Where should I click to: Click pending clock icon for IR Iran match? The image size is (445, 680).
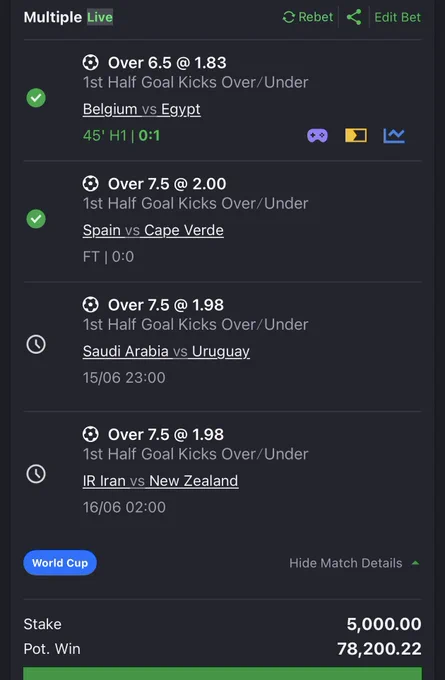click(36, 474)
